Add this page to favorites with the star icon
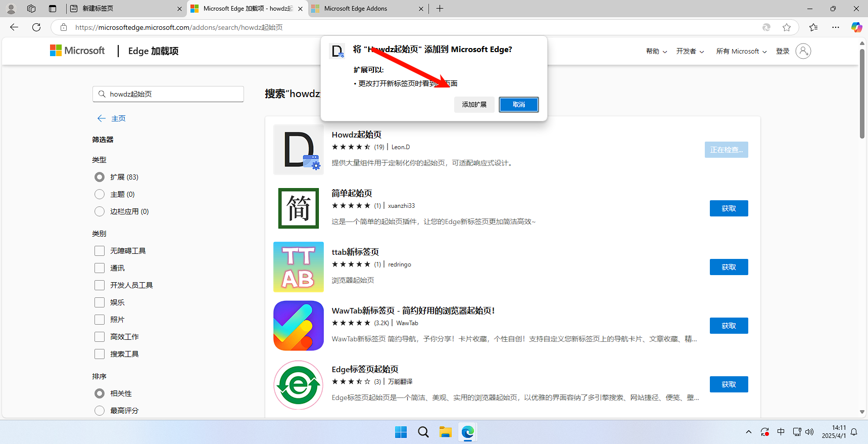The height and width of the screenshot is (444, 868). 787,27
